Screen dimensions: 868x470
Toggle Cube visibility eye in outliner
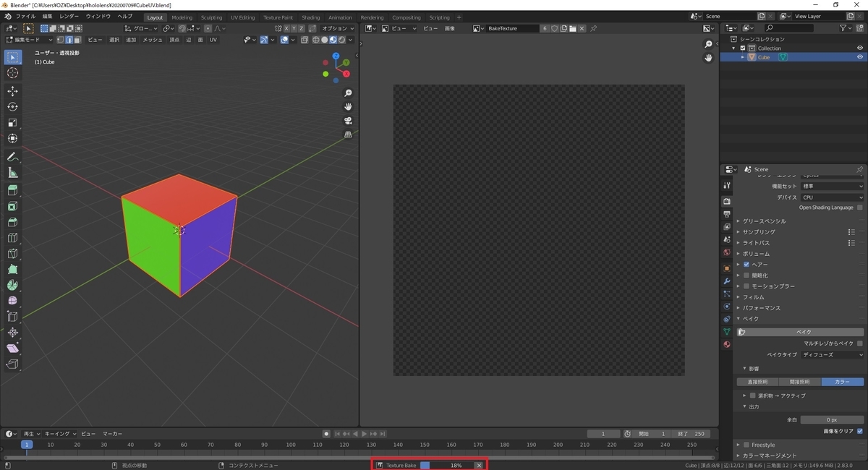pos(860,57)
